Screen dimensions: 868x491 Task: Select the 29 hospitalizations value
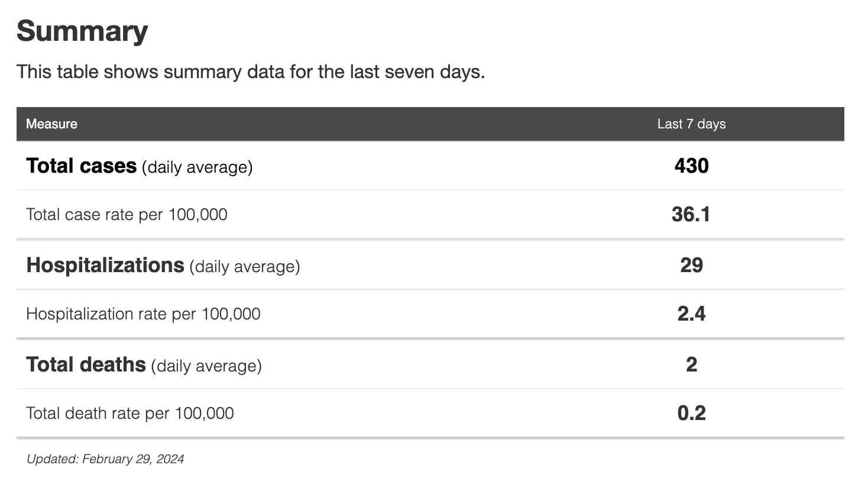click(691, 266)
